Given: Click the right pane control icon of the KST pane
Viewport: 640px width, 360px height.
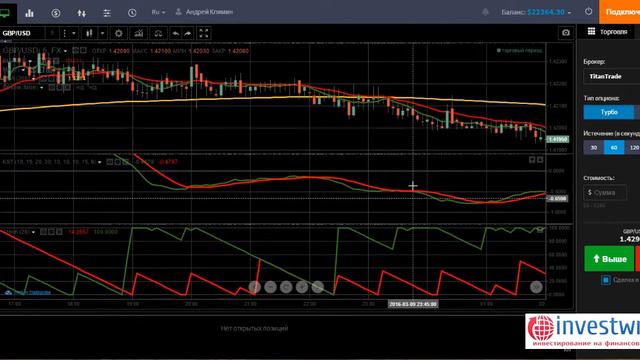Looking at the screenshot, I should click(x=540, y=160).
